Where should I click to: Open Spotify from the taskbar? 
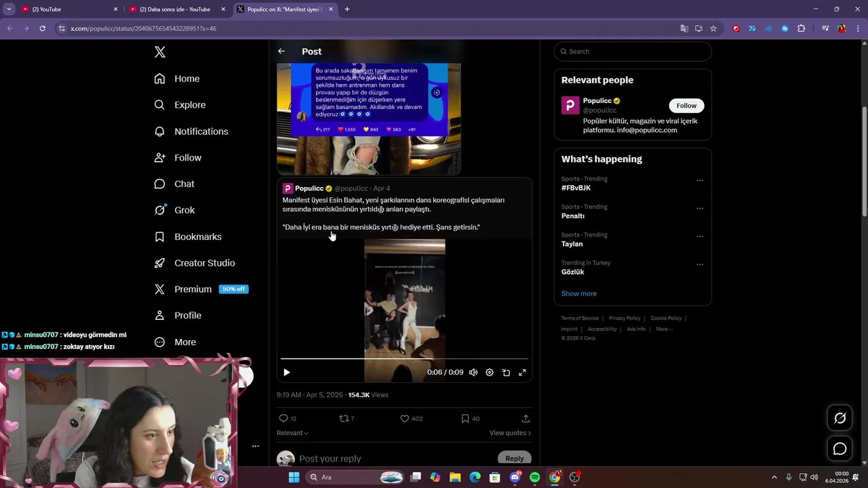point(534,477)
